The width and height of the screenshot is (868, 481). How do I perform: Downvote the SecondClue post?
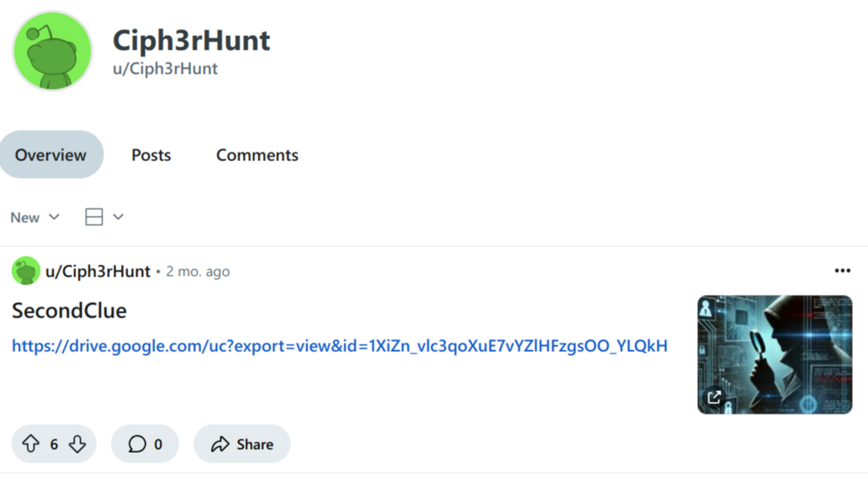tap(77, 444)
